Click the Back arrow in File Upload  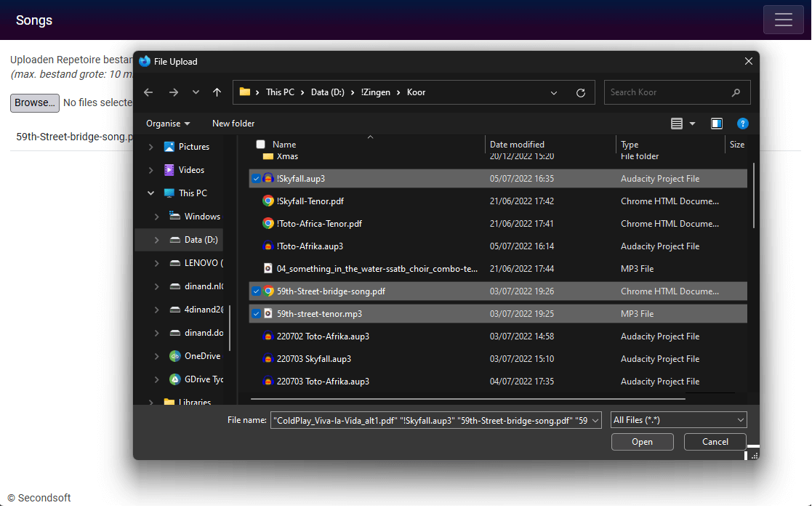coord(148,92)
